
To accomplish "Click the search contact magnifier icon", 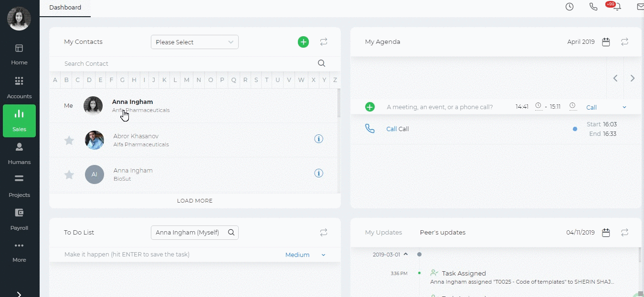I will (x=322, y=63).
